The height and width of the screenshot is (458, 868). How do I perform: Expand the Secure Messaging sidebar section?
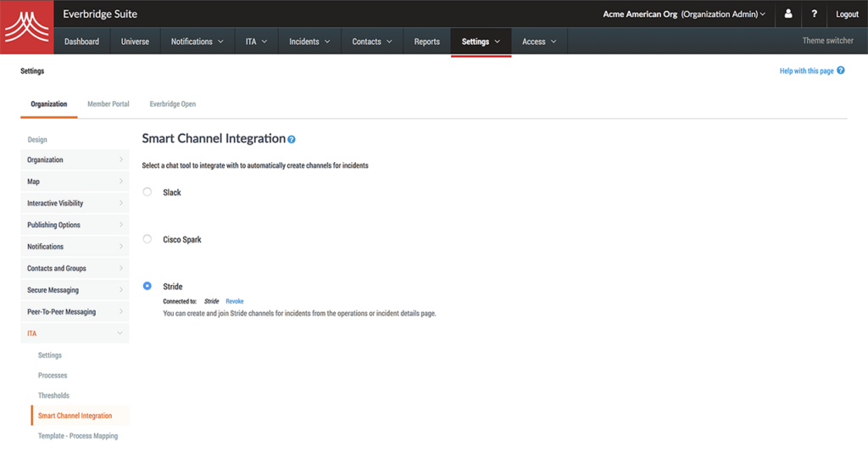point(75,289)
